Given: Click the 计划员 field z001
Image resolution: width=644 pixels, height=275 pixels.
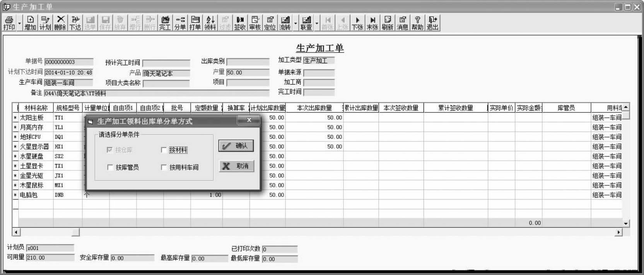Looking at the screenshot, I should click(50, 248).
